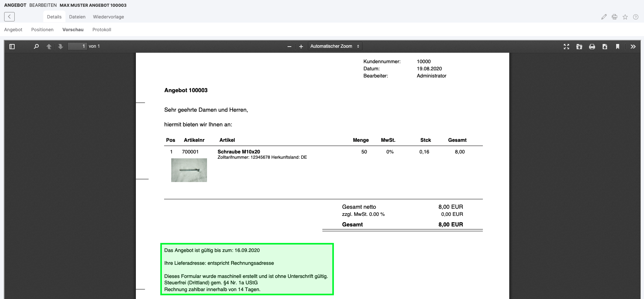Download the PDF document

click(604, 47)
